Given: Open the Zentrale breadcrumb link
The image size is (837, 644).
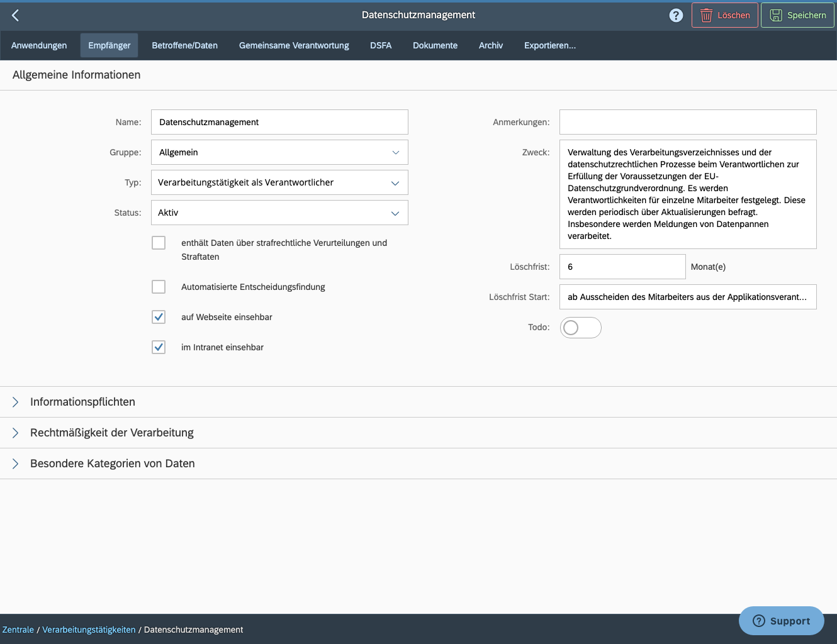Looking at the screenshot, I should 18,629.
